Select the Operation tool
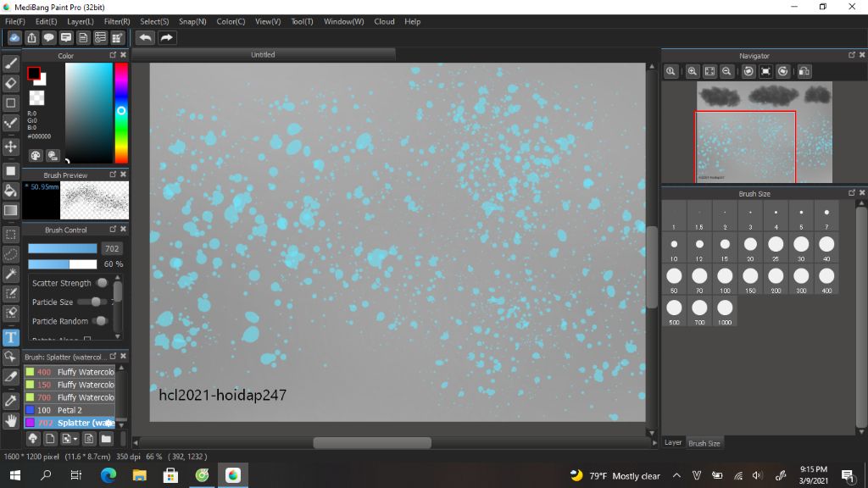Screen dimensions: 868x488 [x=10, y=357]
